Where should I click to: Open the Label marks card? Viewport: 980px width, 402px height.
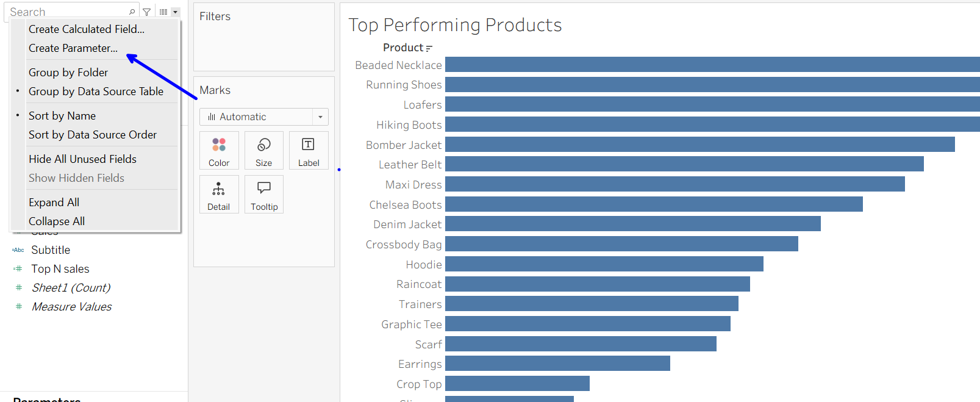pos(309,151)
